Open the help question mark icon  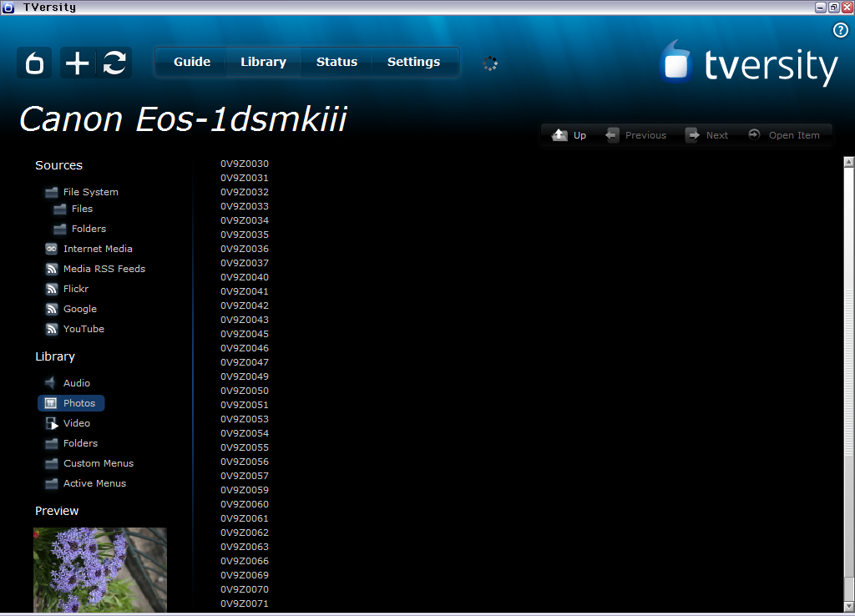click(841, 31)
